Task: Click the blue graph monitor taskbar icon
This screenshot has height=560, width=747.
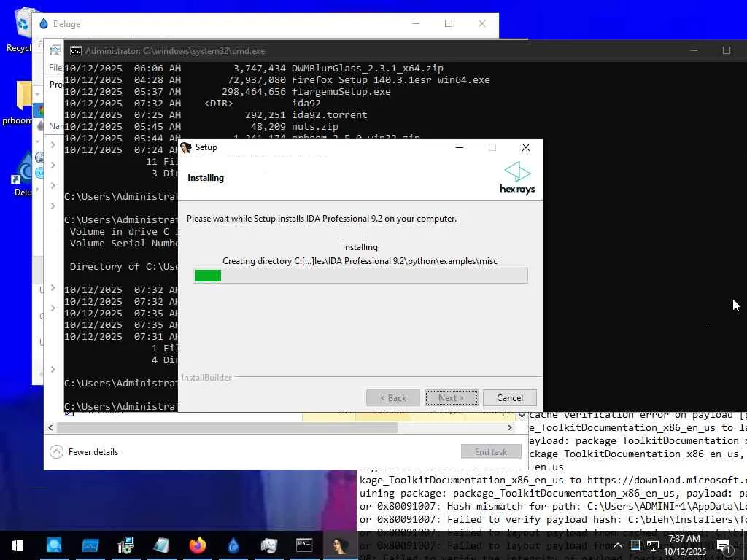Action: tap(90, 545)
